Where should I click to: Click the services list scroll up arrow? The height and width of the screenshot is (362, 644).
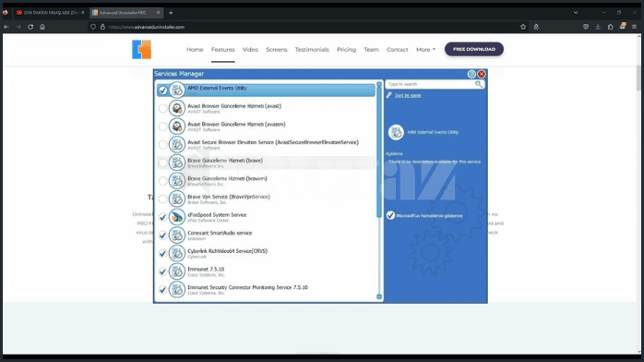tap(379, 84)
